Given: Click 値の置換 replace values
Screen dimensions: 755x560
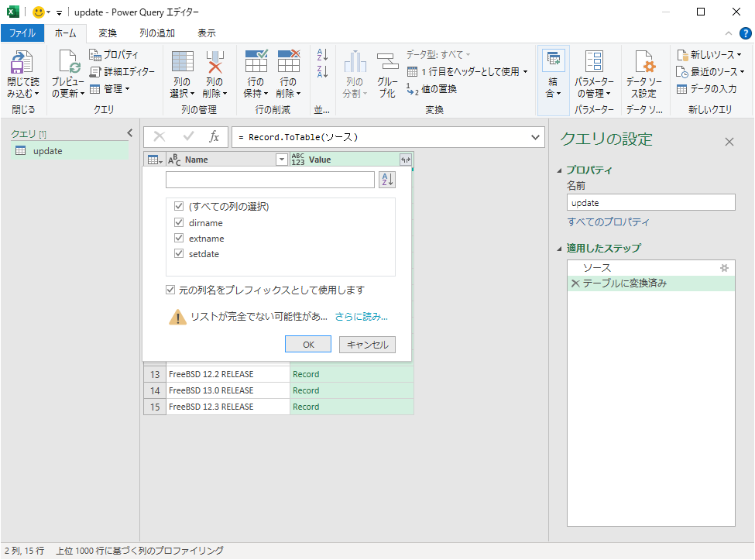Looking at the screenshot, I should (432, 89).
